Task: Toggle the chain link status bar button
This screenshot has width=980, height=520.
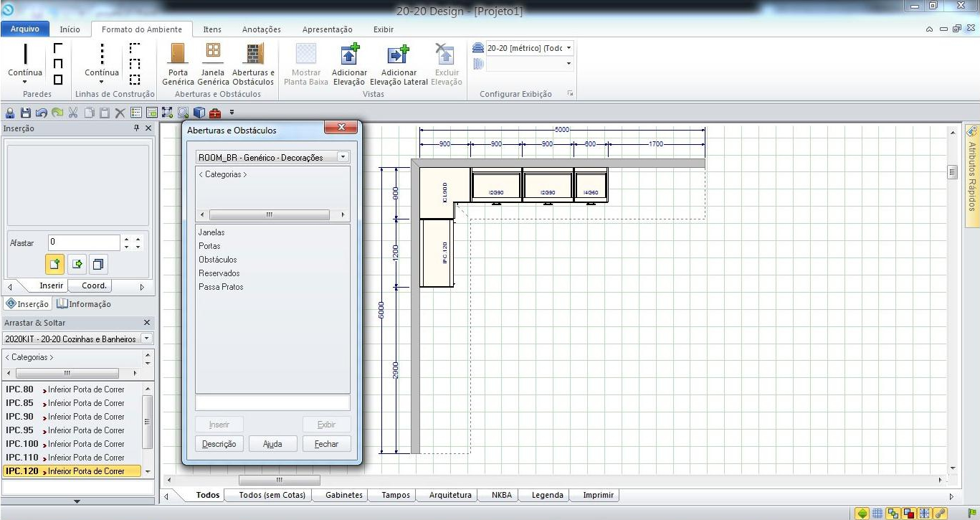Action: [941, 513]
